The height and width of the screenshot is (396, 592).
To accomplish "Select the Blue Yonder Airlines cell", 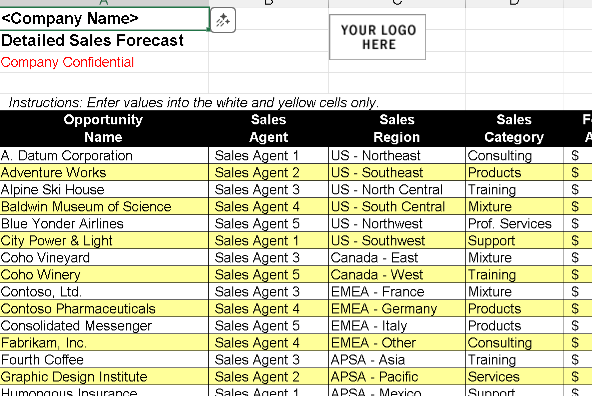I will tap(104, 223).
